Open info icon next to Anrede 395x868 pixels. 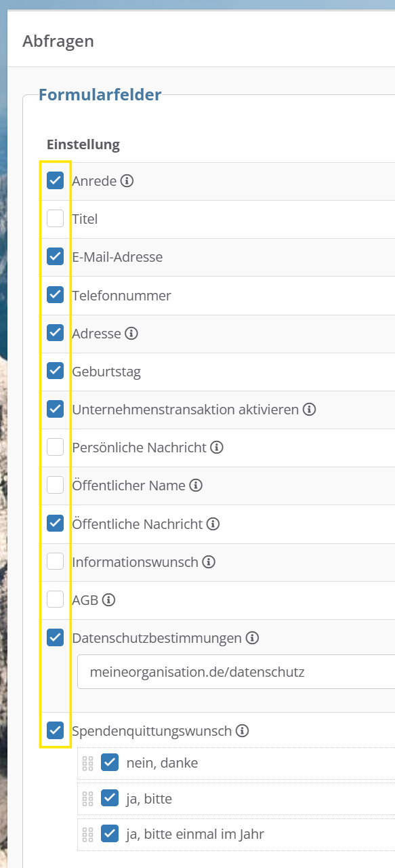pyautogui.click(x=127, y=181)
